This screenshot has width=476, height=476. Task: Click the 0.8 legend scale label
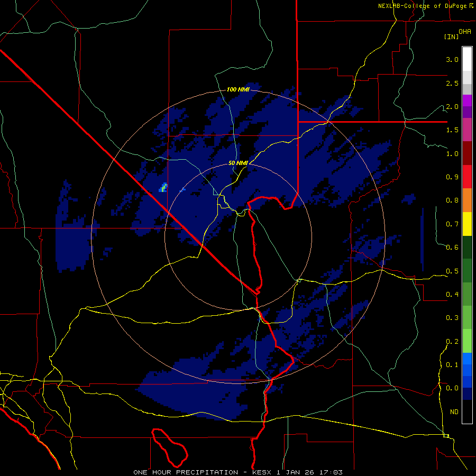(452, 200)
